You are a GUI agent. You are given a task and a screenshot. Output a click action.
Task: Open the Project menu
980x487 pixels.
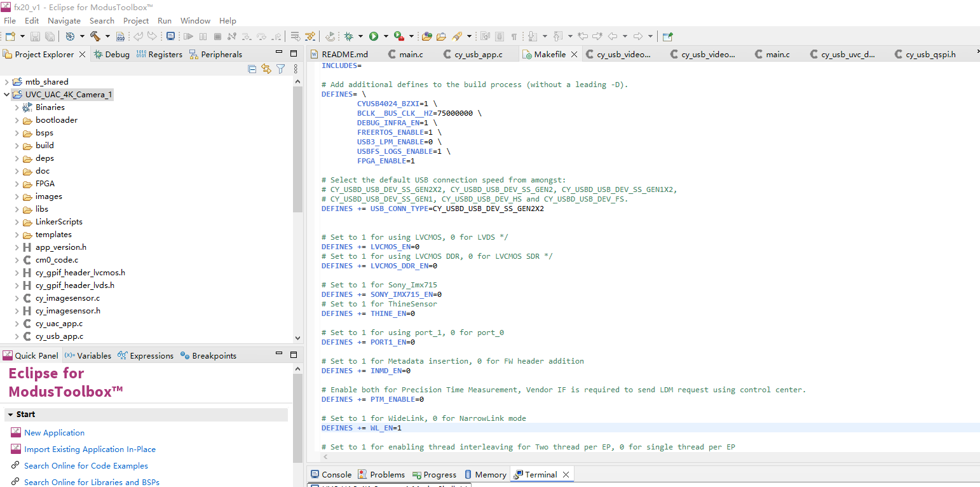coord(136,20)
